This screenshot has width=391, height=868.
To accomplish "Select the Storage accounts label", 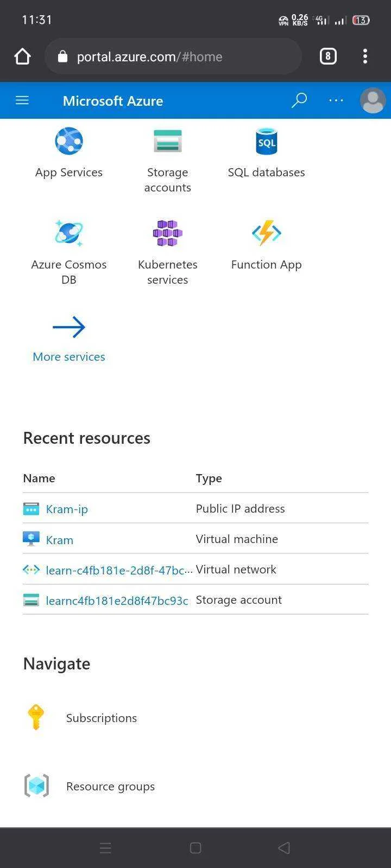I will coord(167,180).
